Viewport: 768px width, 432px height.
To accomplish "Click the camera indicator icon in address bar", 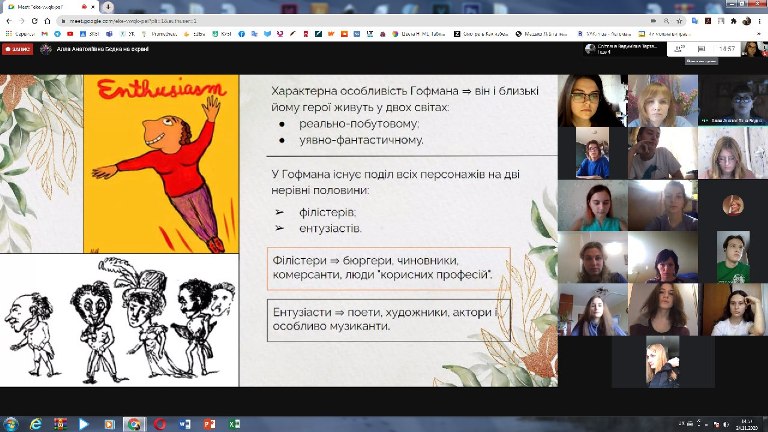I will click(653, 21).
